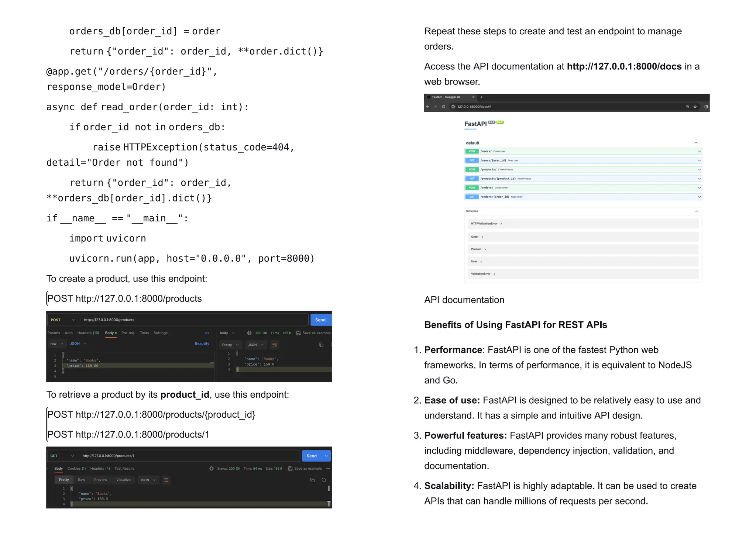Click the copy icon in GET response panel
This screenshot has height=535, width=756.
[x=312, y=480]
